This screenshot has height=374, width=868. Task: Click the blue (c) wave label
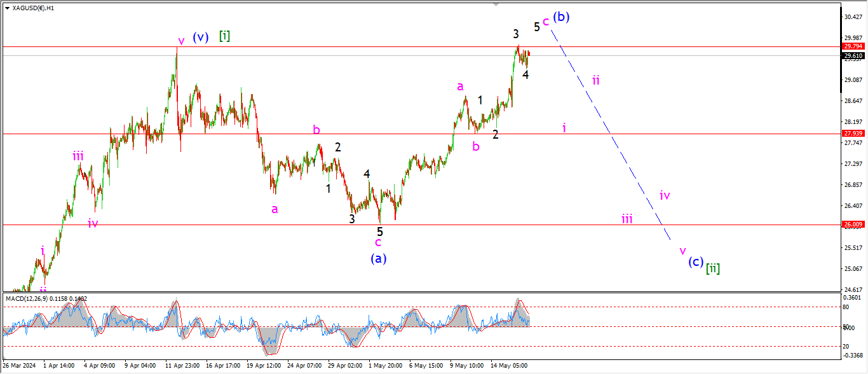[x=695, y=261]
